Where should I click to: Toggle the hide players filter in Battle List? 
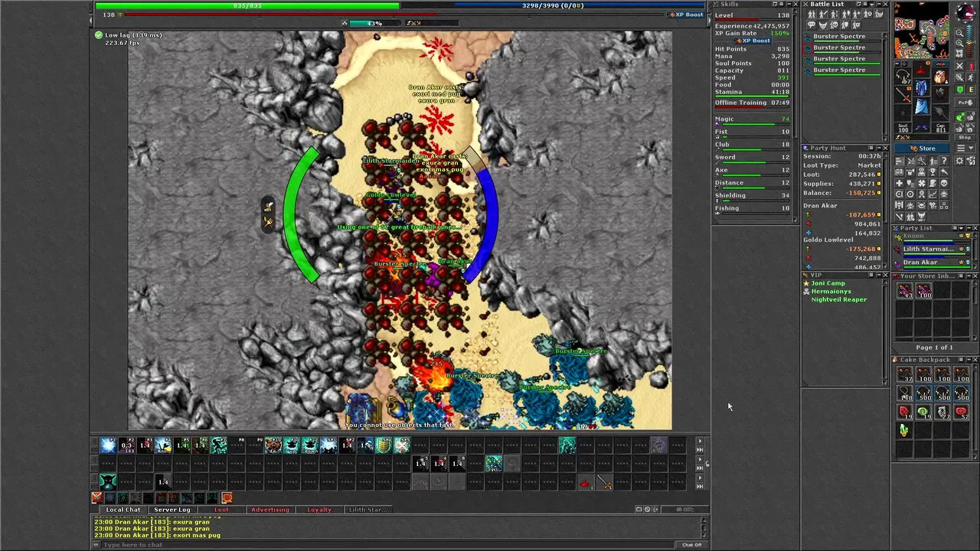tap(812, 14)
